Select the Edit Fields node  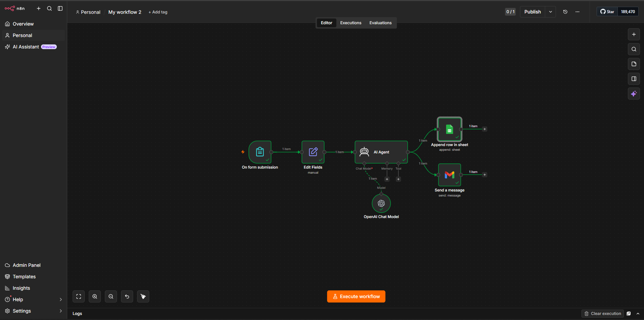[x=313, y=152]
